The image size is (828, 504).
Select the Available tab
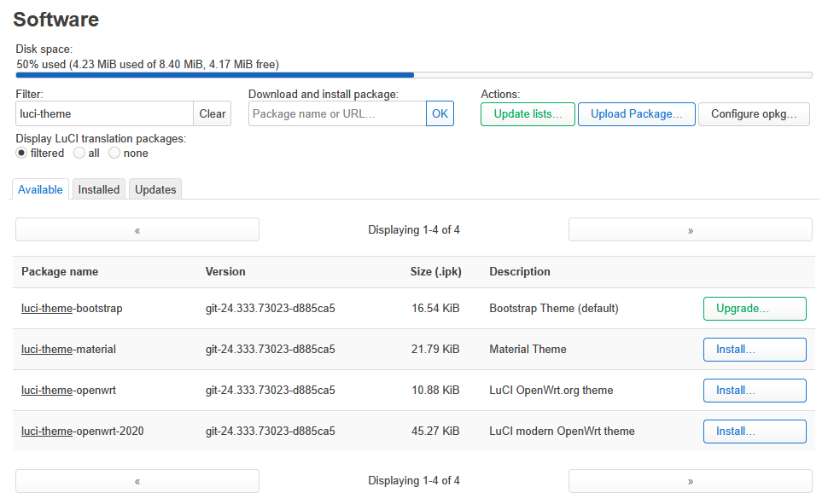click(x=40, y=189)
